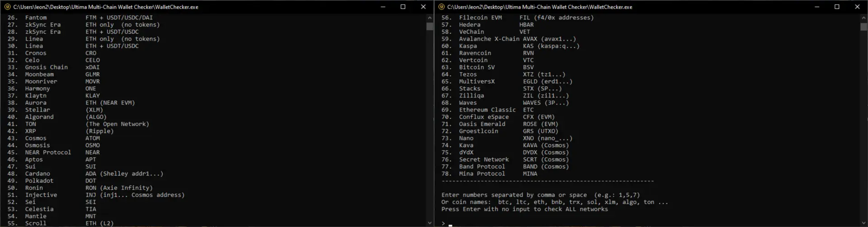Image resolution: width=868 pixels, height=227 pixels.
Task: Select row 65 MultiversX
Action: 507,81
